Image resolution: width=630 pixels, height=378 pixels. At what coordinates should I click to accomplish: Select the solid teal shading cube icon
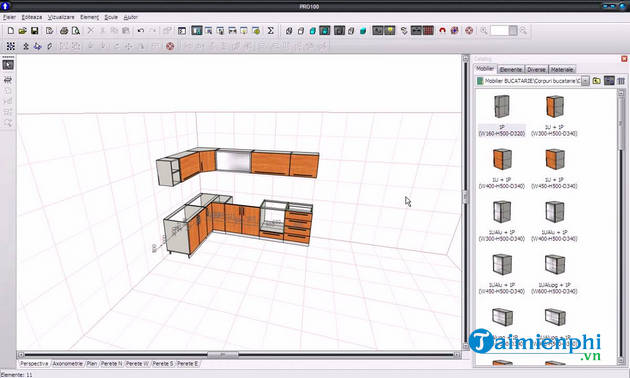[363, 31]
